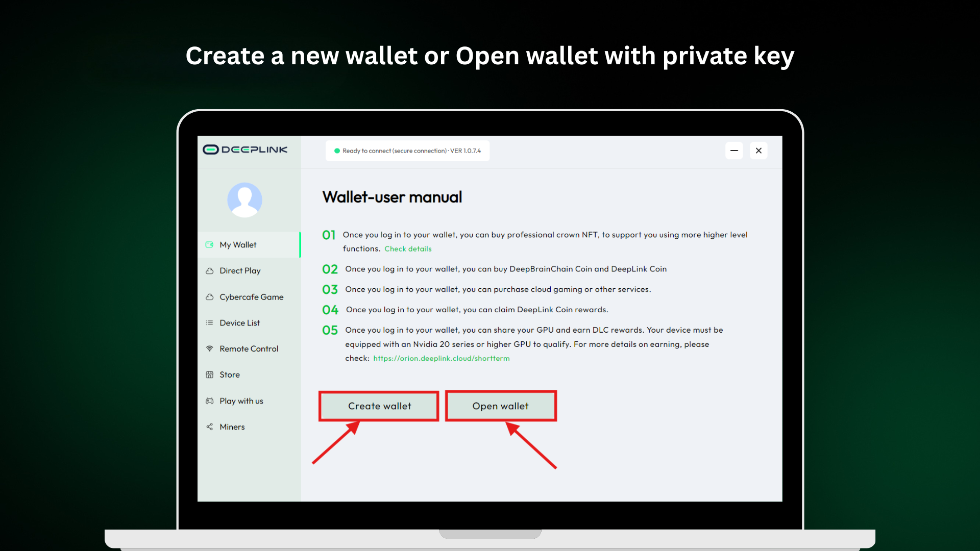Minimize the DeepLink window
The width and height of the screenshot is (980, 551).
[x=734, y=151]
